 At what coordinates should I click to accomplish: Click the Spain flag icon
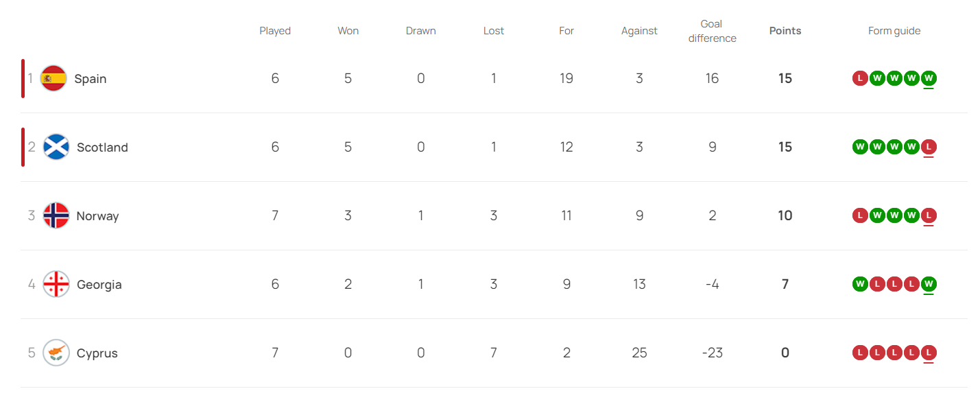coord(53,79)
